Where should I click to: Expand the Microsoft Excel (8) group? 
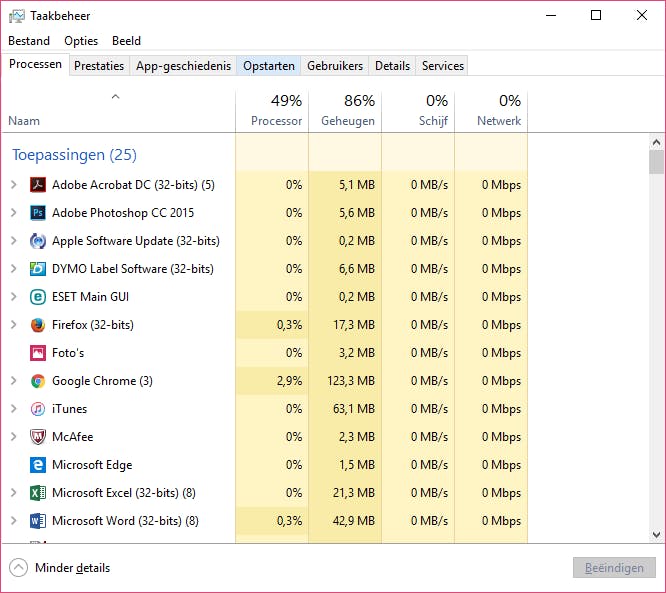point(14,493)
